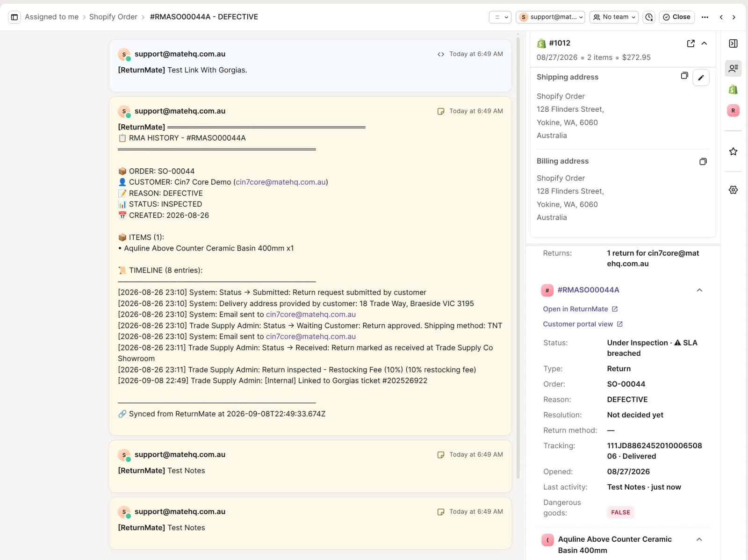
Task: Click the pink hash icon beside #RMASO00044A
Action: [x=547, y=290]
